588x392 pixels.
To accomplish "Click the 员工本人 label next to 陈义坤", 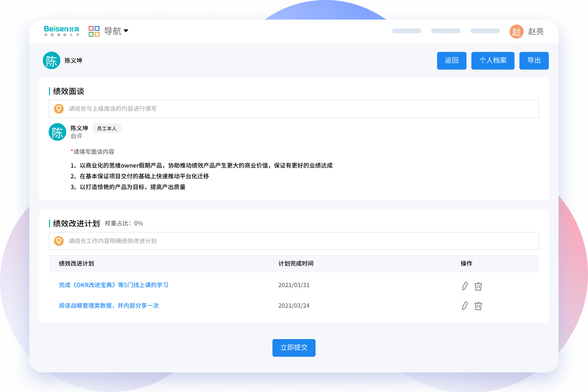I will pyautogui.click(x=107, y=129).
